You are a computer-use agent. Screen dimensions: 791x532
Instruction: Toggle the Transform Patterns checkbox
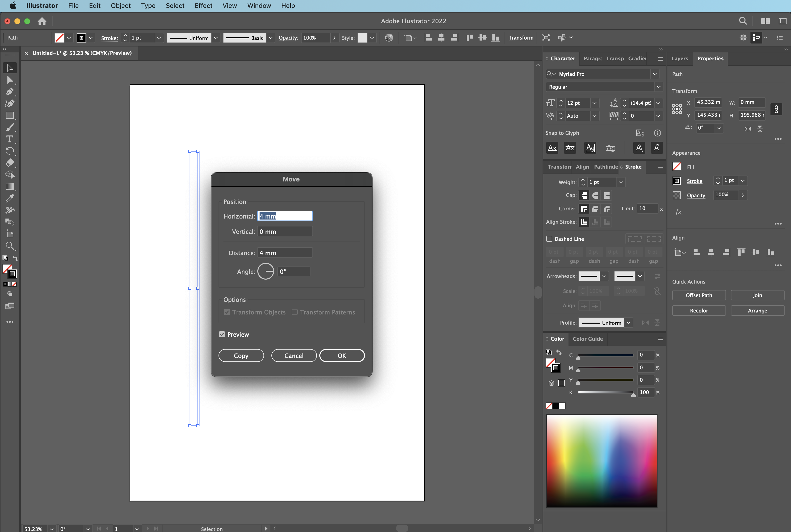point(295,312)
